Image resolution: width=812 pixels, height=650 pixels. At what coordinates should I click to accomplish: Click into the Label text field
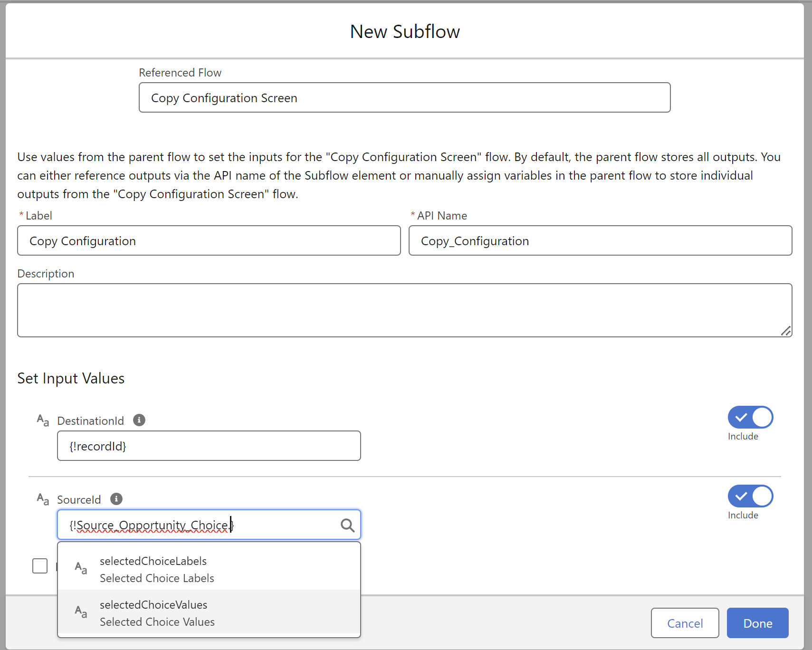(x=209, y=240)
